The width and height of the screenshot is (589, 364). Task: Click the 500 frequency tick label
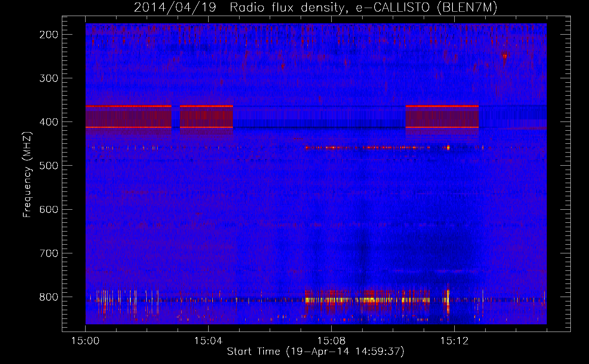tap(49, 166)
